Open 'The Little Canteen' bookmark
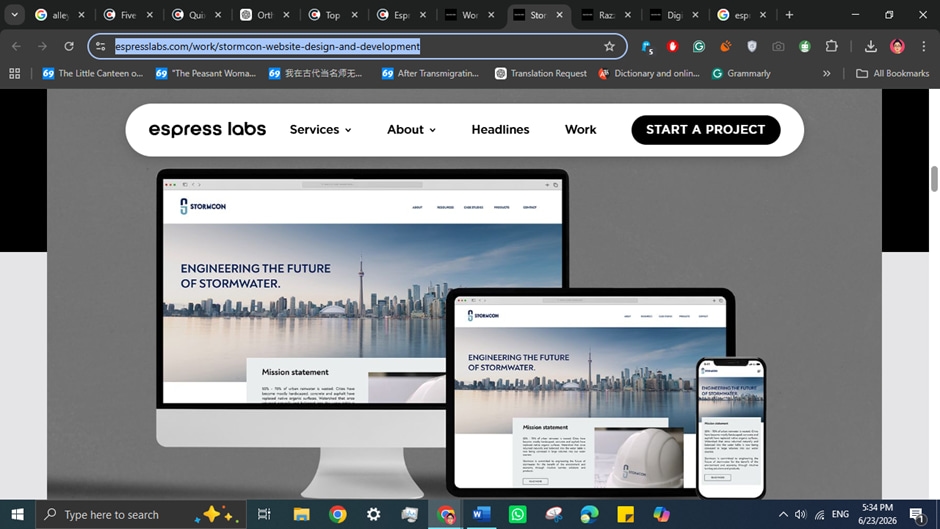Viewport: 940px width, 529px height. (92, 73)
